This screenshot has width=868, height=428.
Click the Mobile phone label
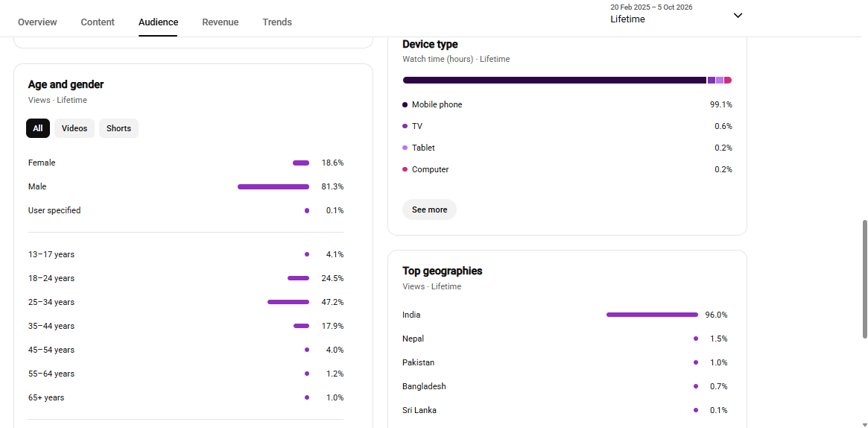click(437, 104)
